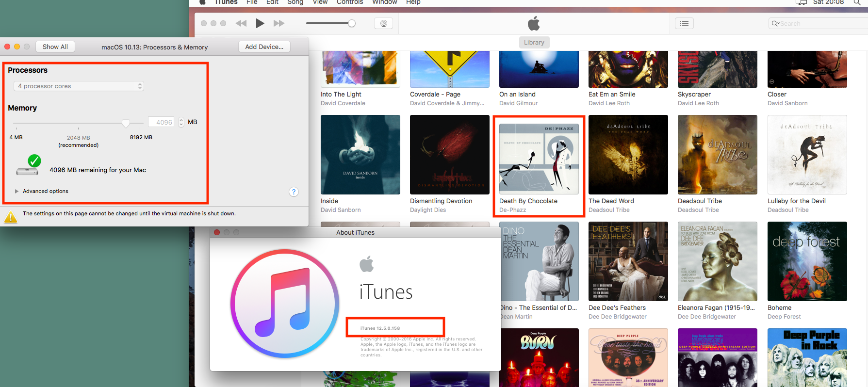This screenshot has height=387, width=868.
Task: Open the Help menu
Action: coord(413,2)
